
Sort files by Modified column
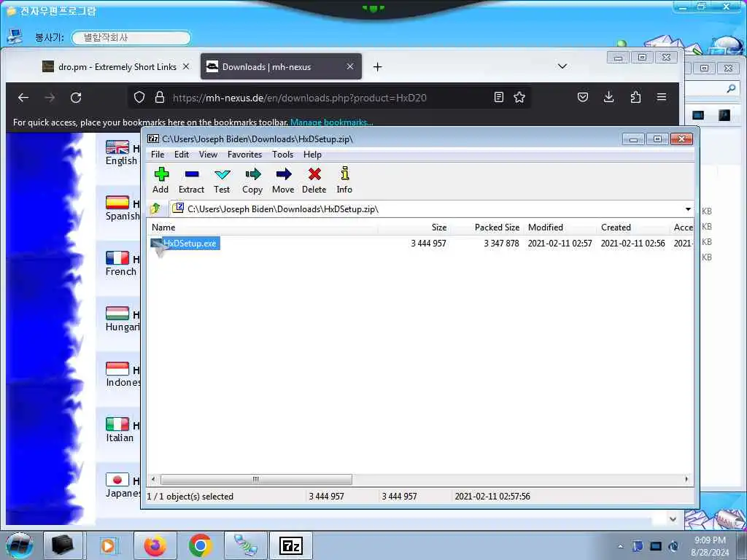point(560,227)
